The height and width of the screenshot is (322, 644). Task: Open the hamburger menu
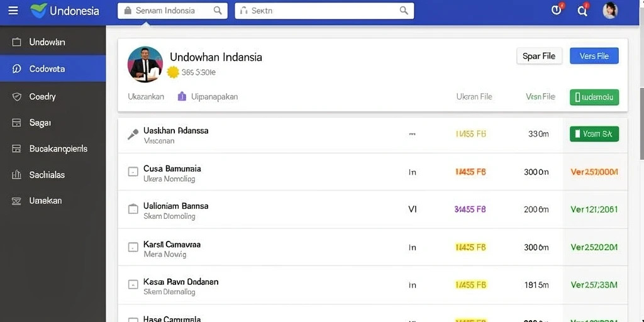[13, 11]
